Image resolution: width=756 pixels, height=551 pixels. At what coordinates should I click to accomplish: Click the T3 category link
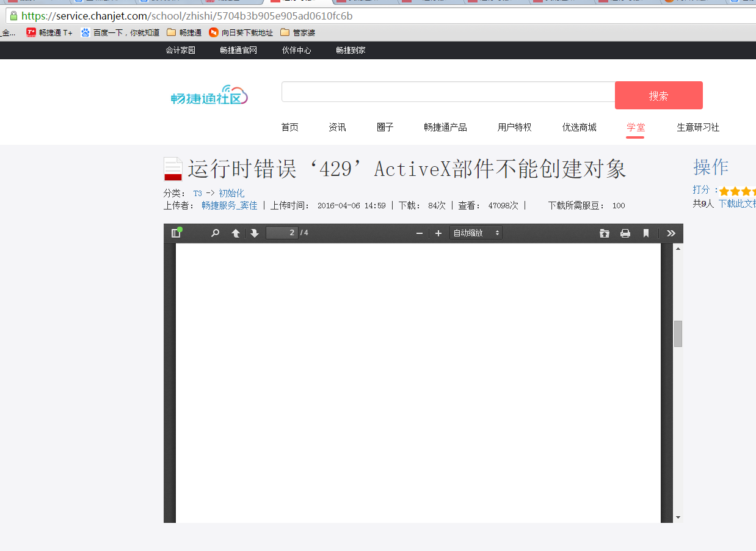click(198, 193)
